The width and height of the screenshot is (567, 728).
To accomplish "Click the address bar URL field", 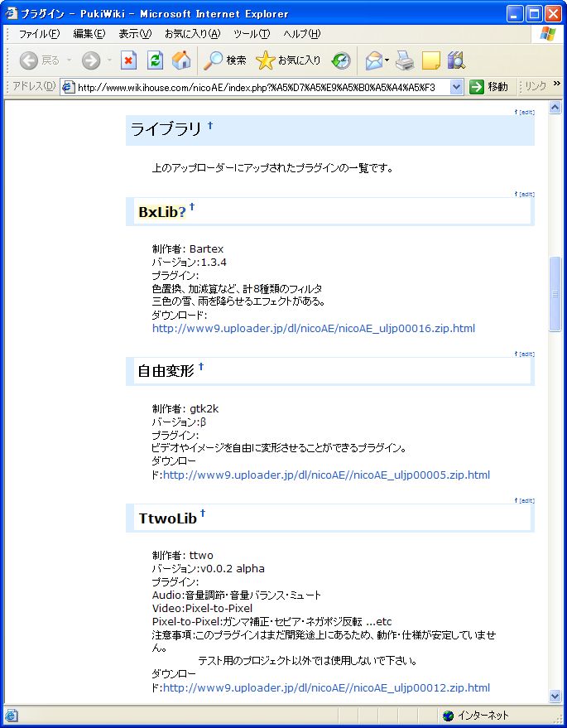I will (x=263, y=87).
